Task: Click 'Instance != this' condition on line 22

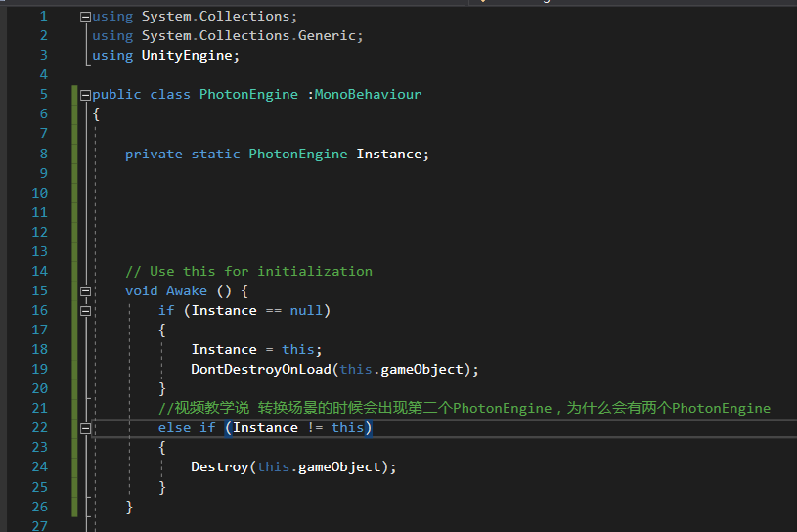Action: (x=298, y=427)
